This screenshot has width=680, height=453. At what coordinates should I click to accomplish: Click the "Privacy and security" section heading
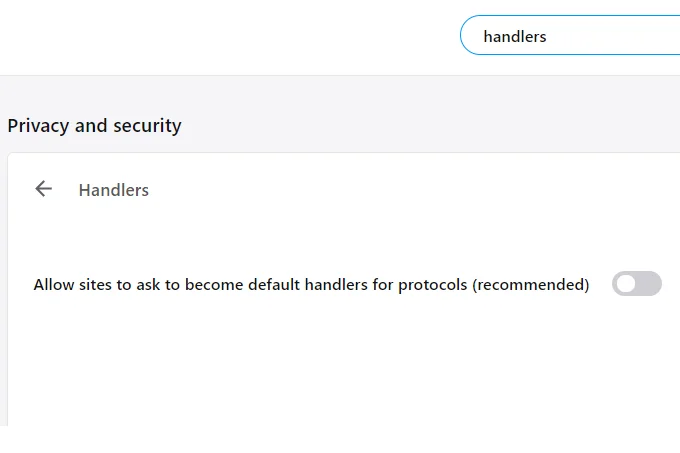click(94, 126)
